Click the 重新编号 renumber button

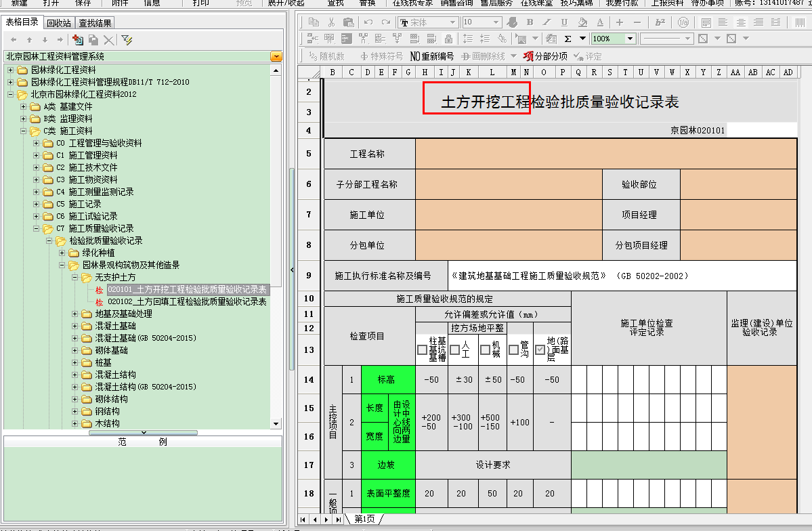[x=431, y=56]
